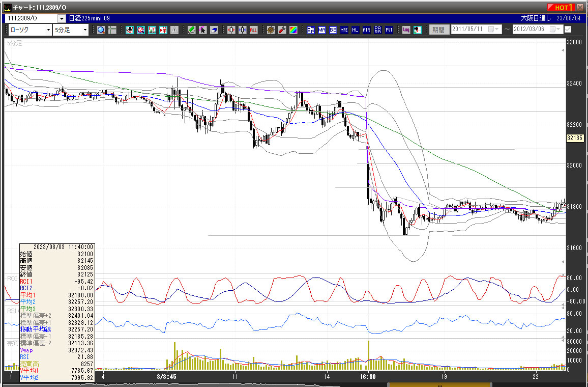The image size is (588, 387).
Task: Click the 平均1 moving average row
Action: click(x=56, y=295)
